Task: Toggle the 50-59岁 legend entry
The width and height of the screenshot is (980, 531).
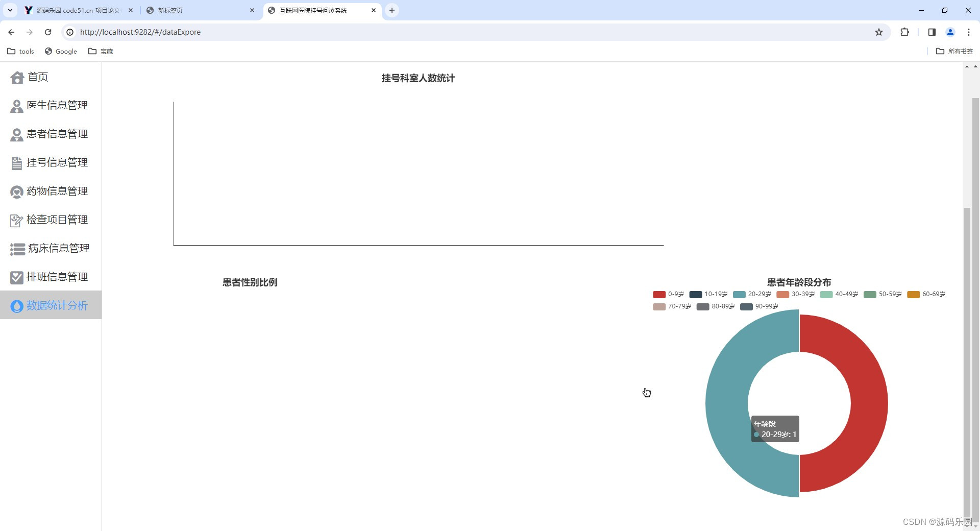Action: click(x=883, y=295)
